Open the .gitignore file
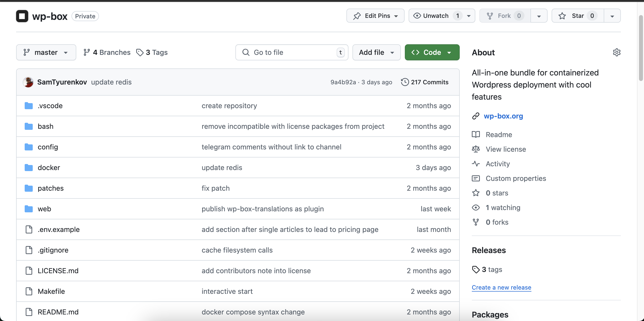The height and width of the screenshot is (321, 644). [x=53, y=250]
